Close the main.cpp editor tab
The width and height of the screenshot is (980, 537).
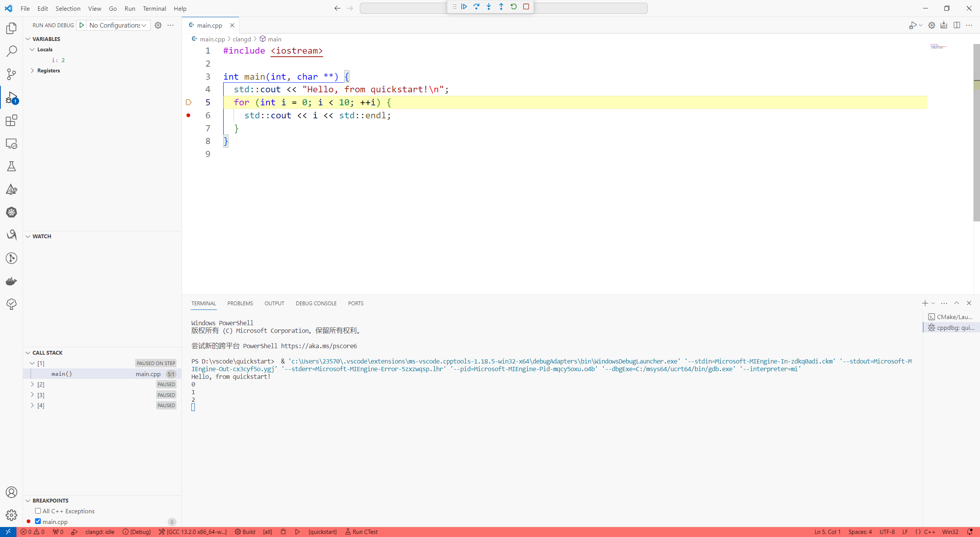(232, 25)
